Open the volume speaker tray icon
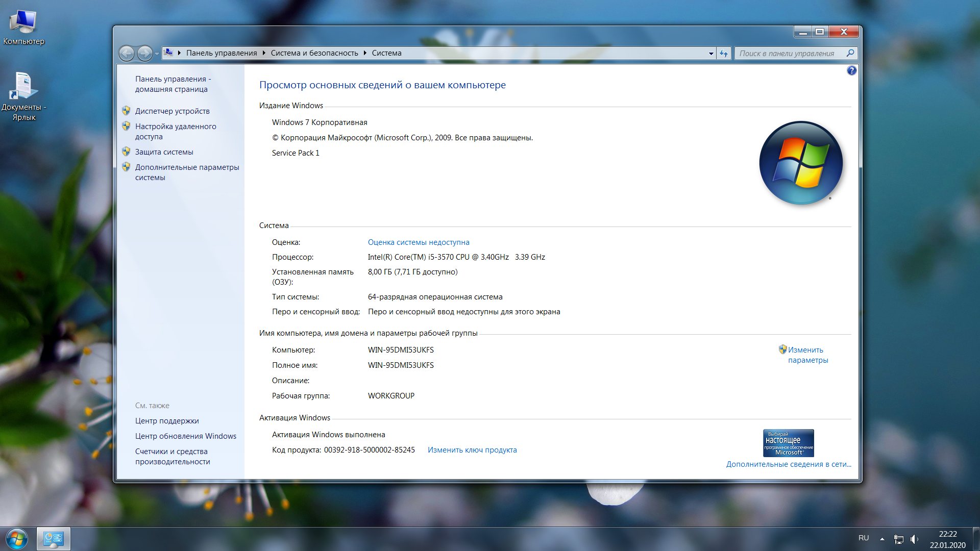 coord(914,539)
